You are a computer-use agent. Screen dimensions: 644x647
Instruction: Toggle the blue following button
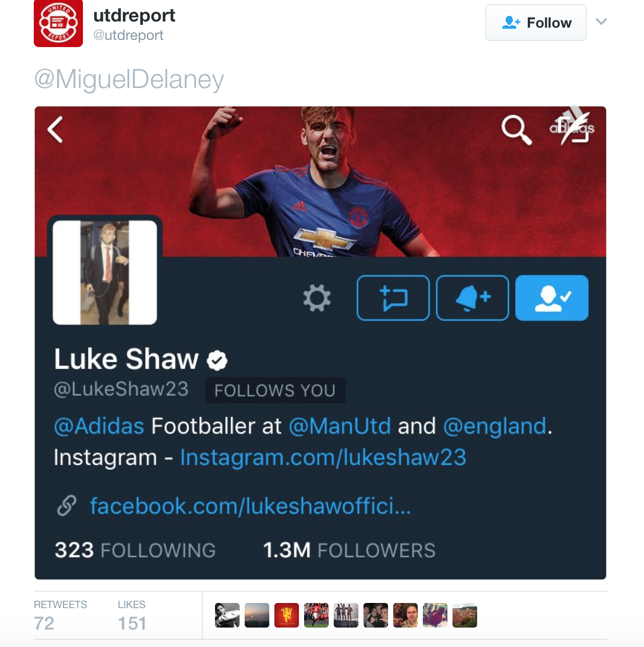[x=552, y=298]
